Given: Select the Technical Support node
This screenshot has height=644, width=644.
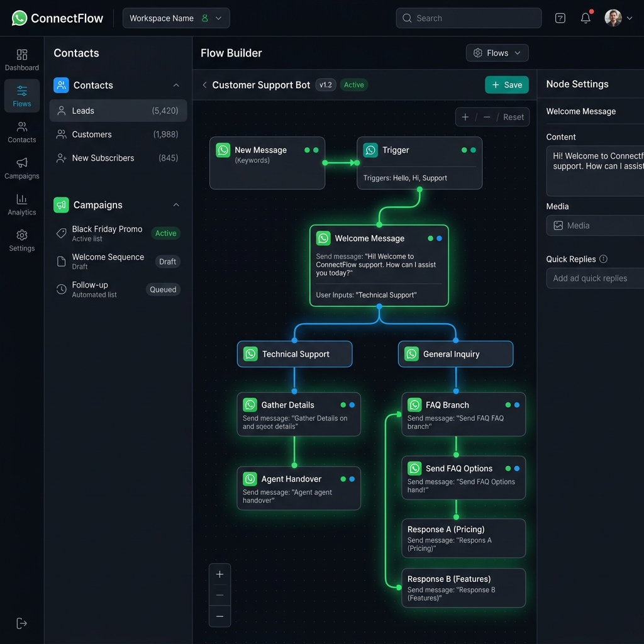Looking at the screenshot, I should pyautogui.click(x=294, y=354).
